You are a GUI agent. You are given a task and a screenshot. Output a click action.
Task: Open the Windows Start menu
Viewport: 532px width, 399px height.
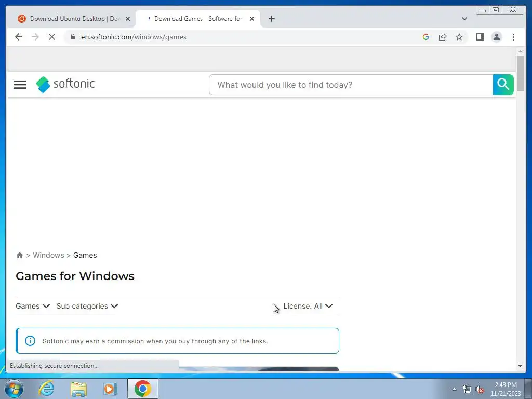point(14,389)
